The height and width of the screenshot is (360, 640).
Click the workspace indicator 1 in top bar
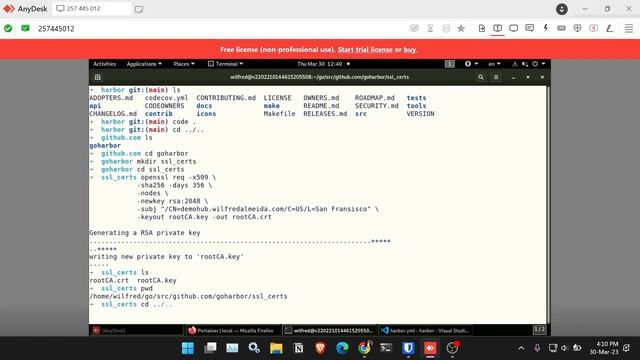449,64
